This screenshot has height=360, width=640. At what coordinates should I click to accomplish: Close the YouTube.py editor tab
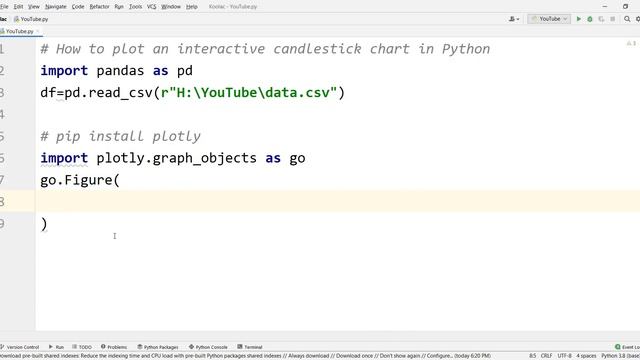38,31
